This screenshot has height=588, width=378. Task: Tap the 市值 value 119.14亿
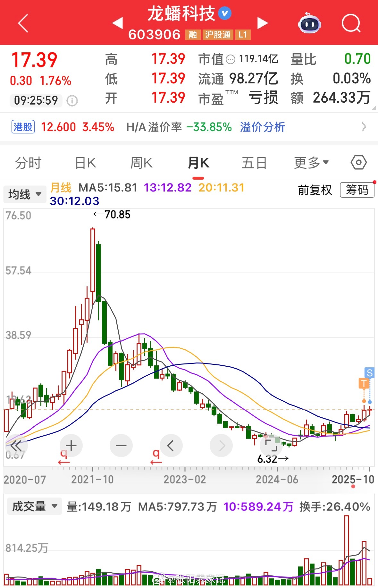tap(259, 59)
